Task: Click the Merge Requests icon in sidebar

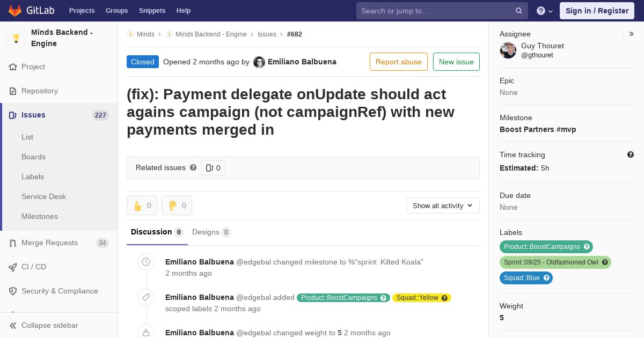Action: click(13, 243)
